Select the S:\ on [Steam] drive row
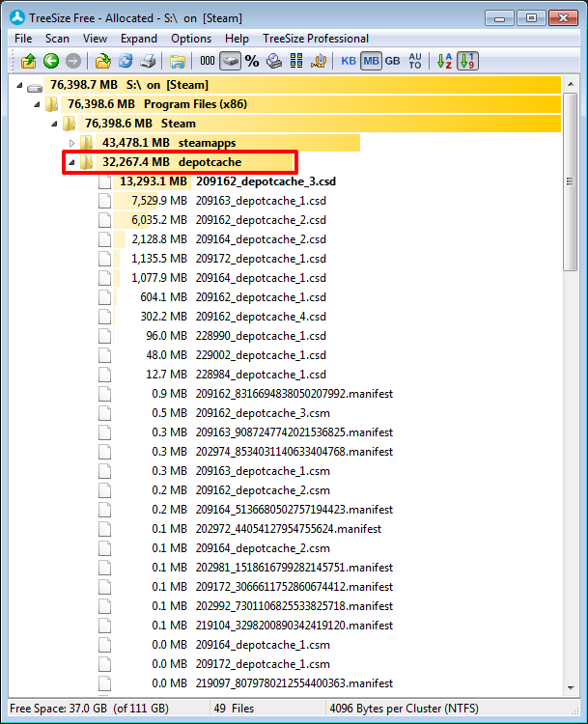 pyautogui.click(x=302, y=85)
